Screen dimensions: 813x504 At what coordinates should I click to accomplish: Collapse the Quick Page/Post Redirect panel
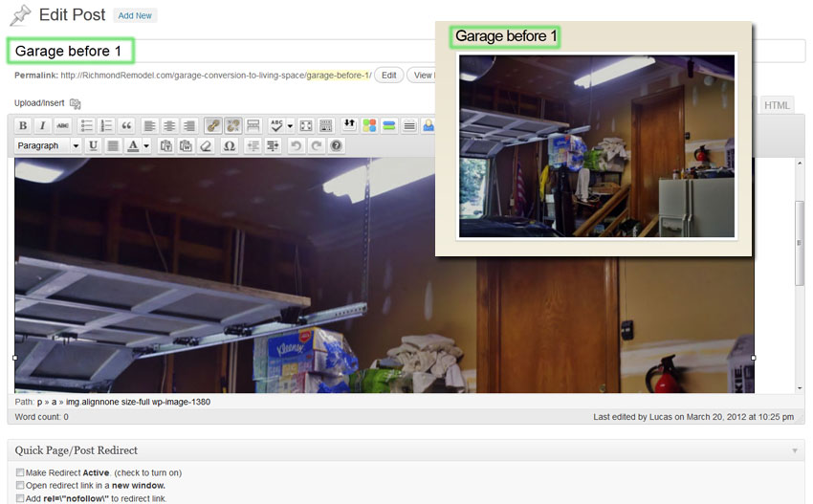[794, 450]
